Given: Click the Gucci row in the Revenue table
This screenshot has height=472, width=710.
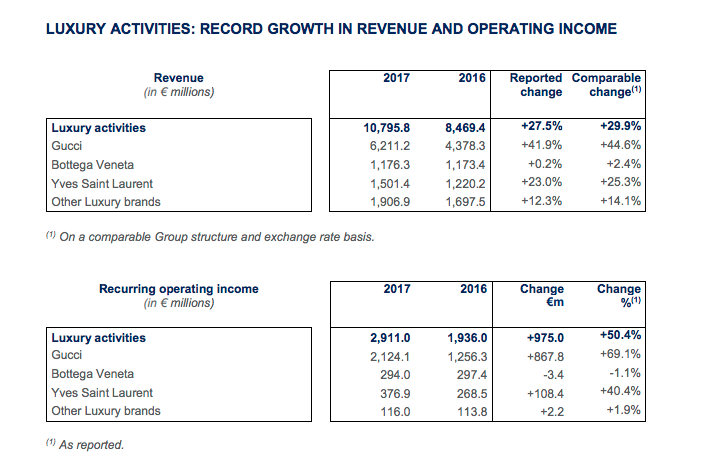Looking at the screenshot, I should point(67,146).
